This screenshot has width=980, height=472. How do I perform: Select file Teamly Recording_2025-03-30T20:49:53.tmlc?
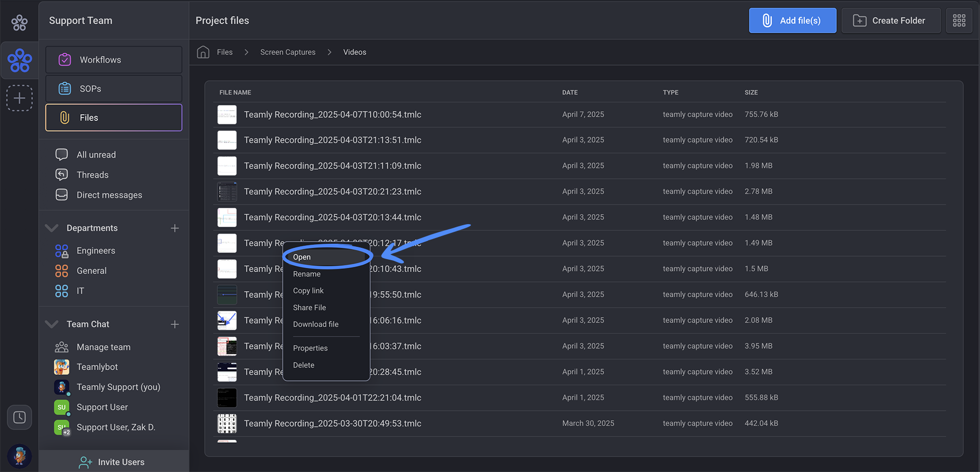pos(332,423)
